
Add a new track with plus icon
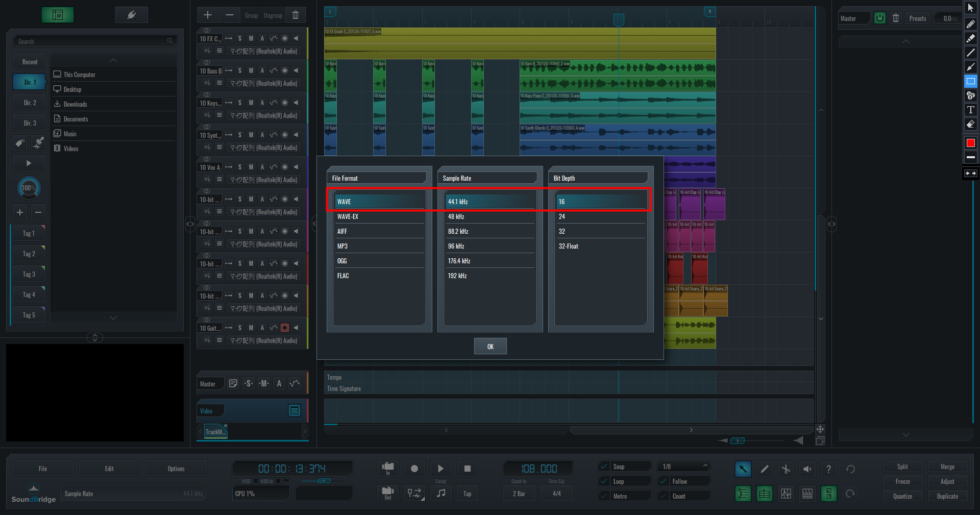pos(208,15)
